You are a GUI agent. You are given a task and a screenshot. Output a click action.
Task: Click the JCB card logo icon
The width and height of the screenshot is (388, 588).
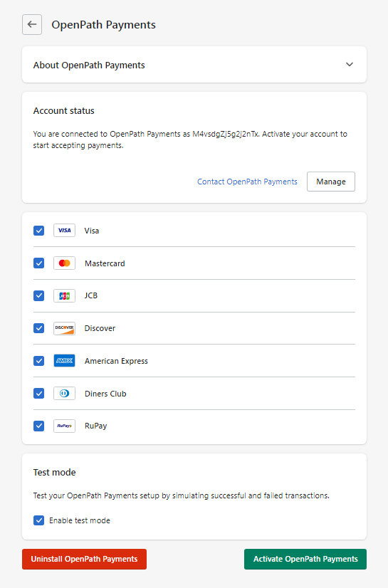64,296
